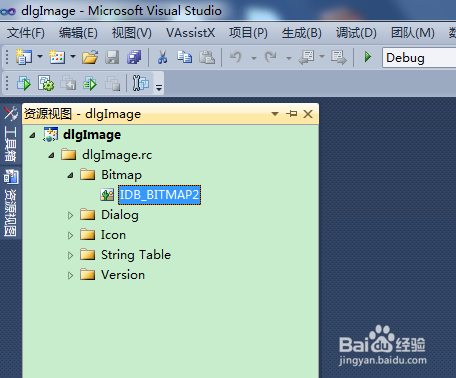Click the build icon with green gear

(x=46, y=83)
